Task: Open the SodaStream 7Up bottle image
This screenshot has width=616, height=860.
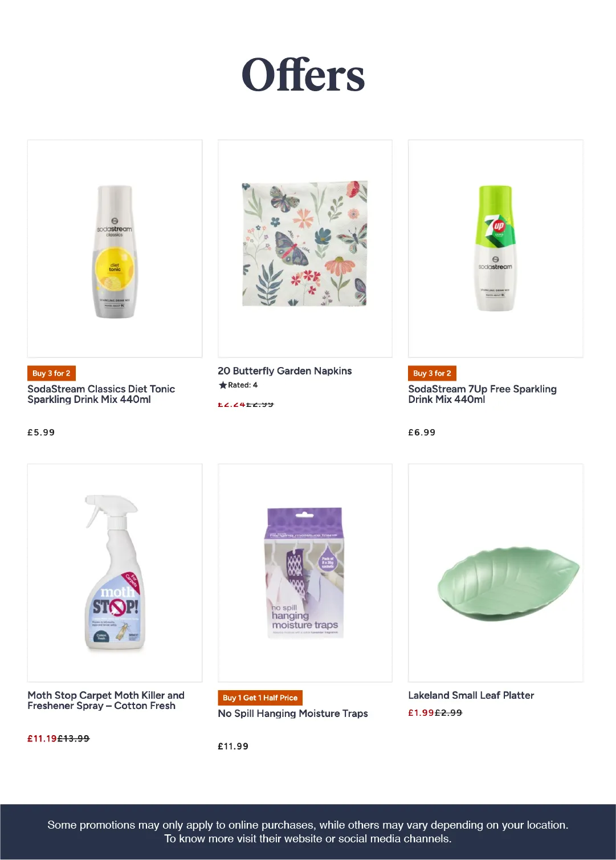Action: click(x=495, y=248)
